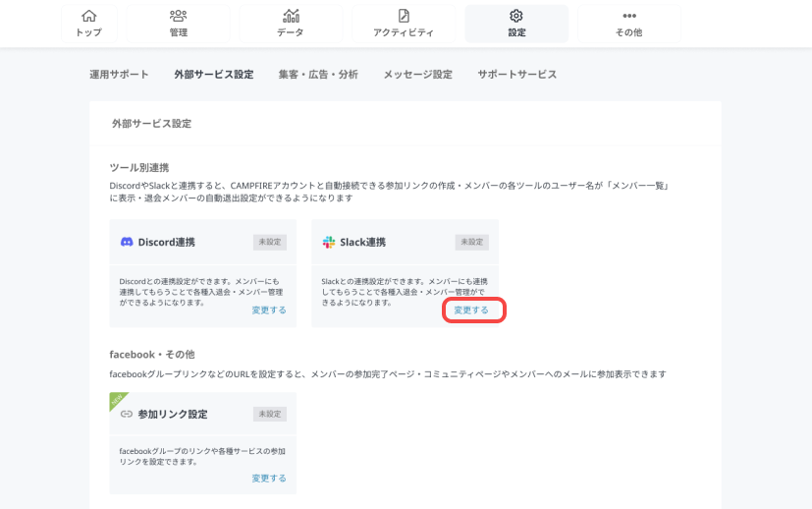Click the Slack logo icon
Screen dimensions: 812x509
click(329, 242)
